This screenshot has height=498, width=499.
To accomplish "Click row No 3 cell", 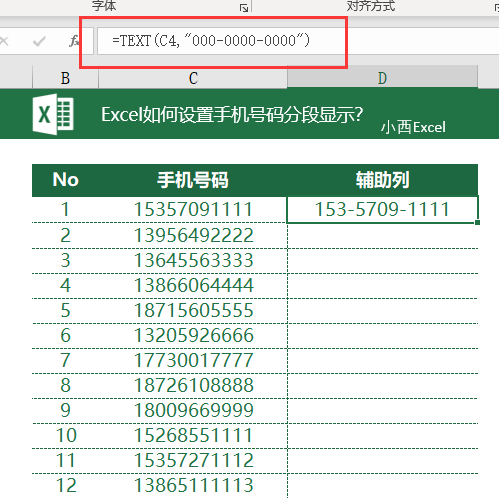I will point(65,260).
